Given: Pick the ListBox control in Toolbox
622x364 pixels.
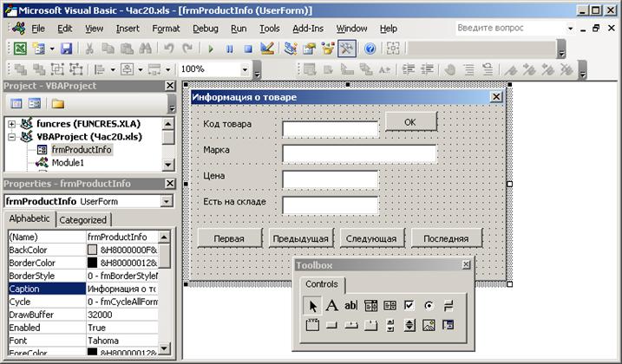Looking at the screenshot, I should coord(390,306).
